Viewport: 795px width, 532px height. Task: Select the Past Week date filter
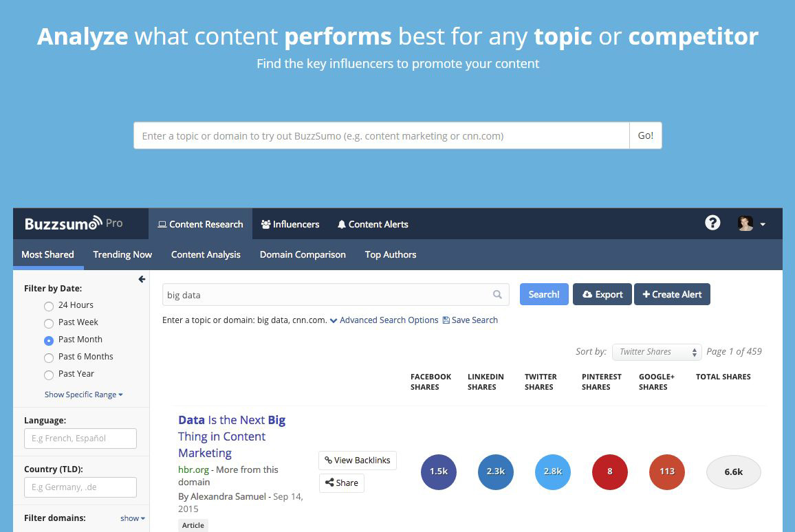[49, 323]
